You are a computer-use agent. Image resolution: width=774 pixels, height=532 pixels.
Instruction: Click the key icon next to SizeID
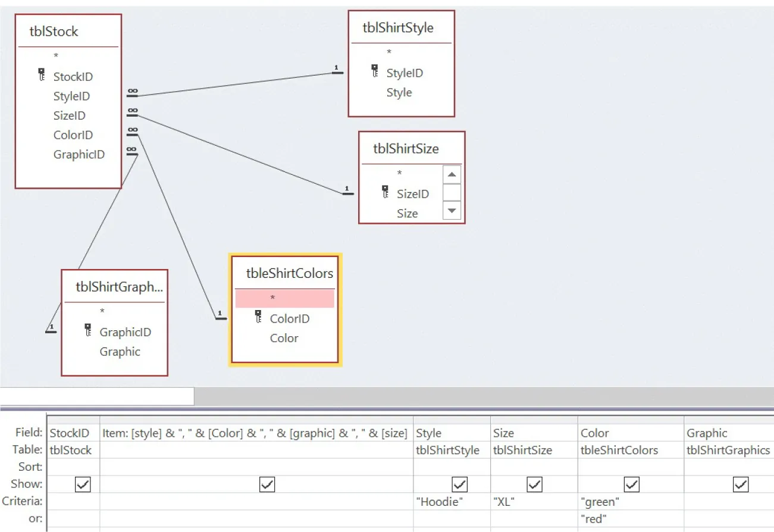point(385,192)
